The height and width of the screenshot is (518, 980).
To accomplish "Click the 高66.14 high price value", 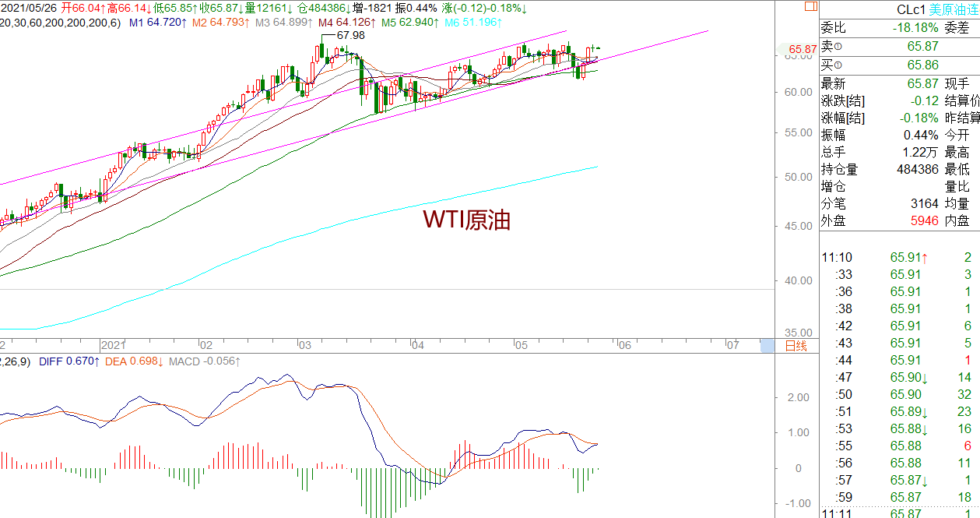I will [129, 8].
